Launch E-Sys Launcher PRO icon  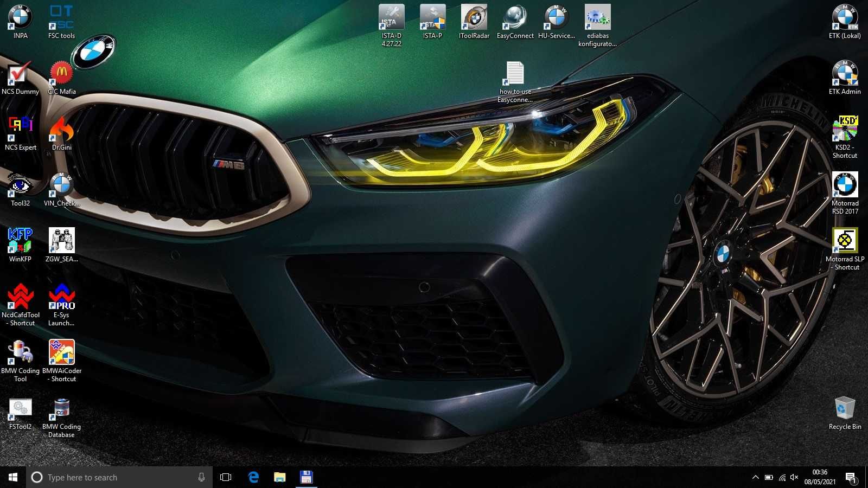coord(61,305)
